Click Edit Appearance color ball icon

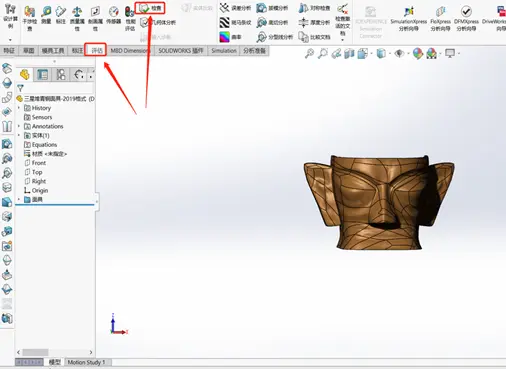click(418, 53)
